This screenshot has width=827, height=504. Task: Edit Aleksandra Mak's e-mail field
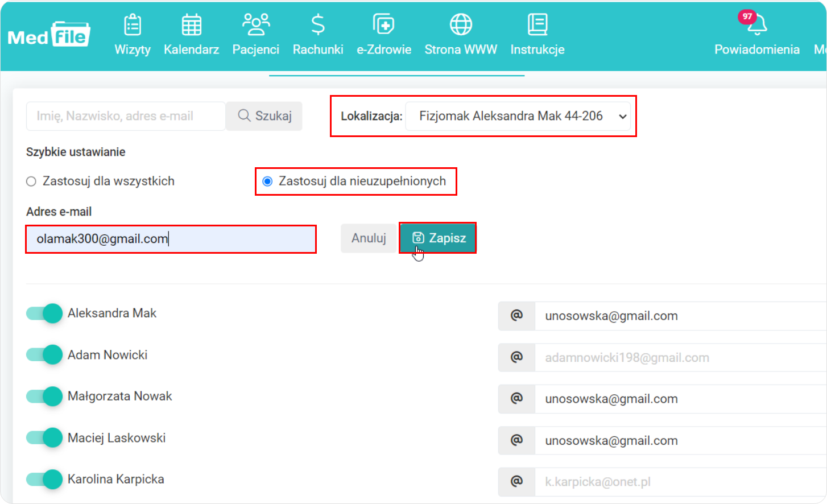coord(681,316)
